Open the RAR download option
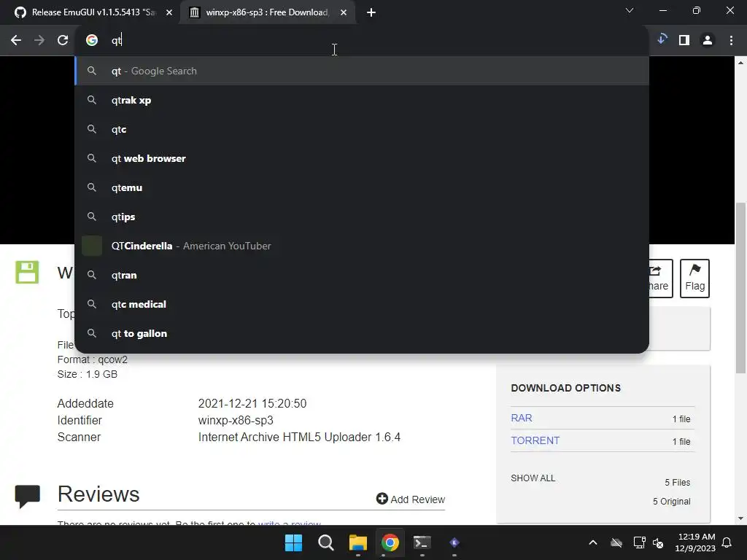Screen dimensions: 747x560 point(521,418)
